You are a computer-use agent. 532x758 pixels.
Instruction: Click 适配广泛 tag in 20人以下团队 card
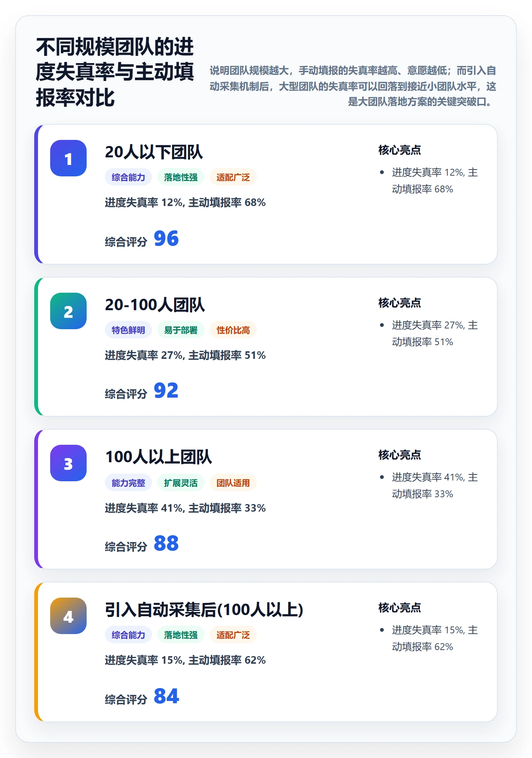pos(233,177)
